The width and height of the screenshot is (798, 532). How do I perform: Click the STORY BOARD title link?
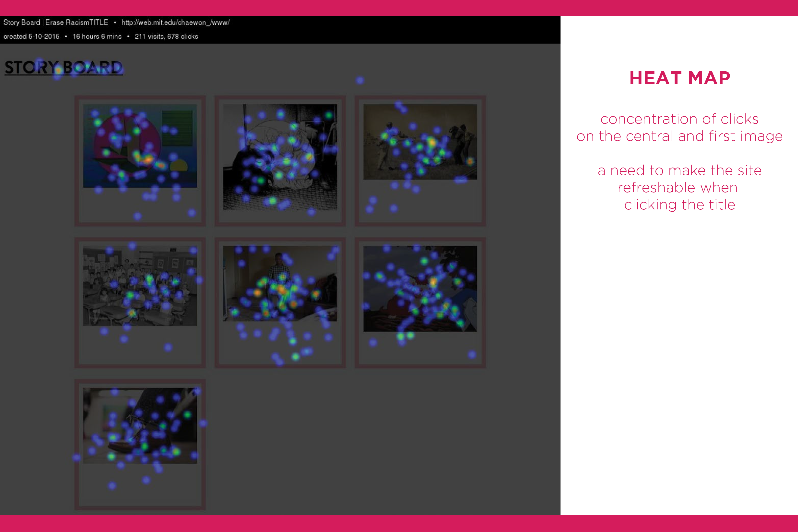tap(63, 68)
